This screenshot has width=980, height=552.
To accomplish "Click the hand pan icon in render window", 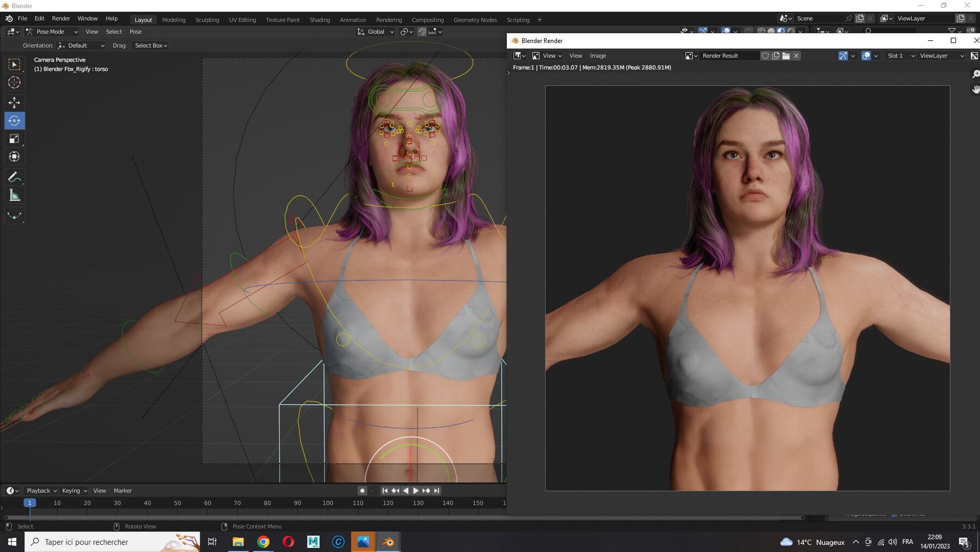I will [976, 89].
